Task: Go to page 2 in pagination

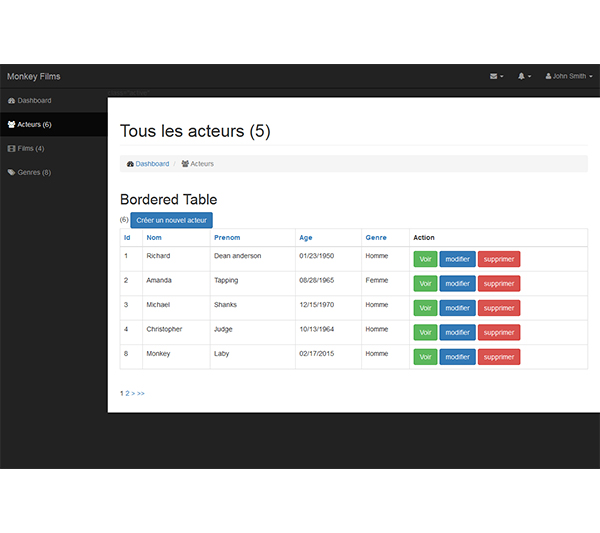Action: (x=128, y=394)
